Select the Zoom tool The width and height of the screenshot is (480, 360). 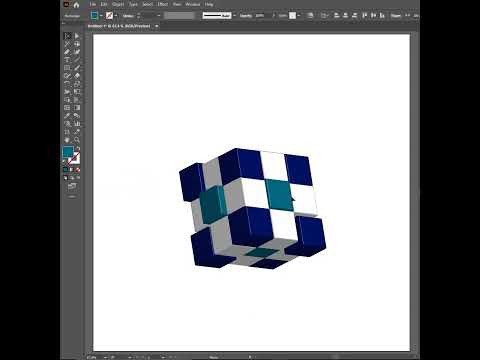pos(77,140)
